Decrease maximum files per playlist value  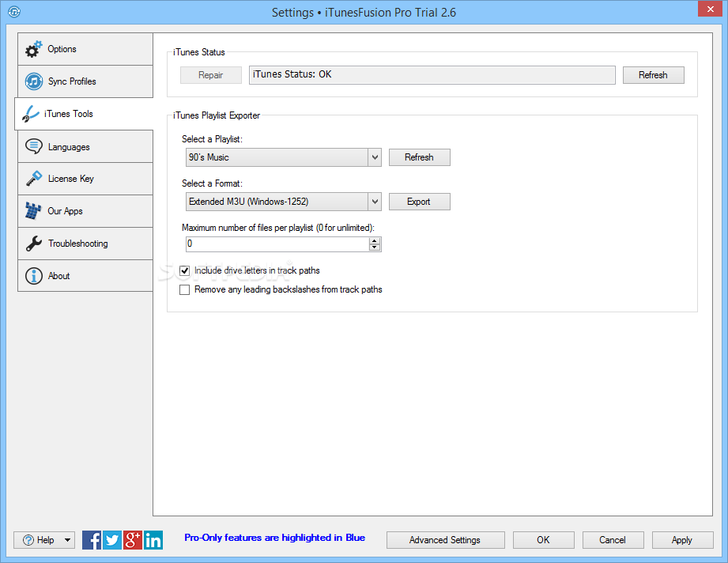[x=375, y=247]
